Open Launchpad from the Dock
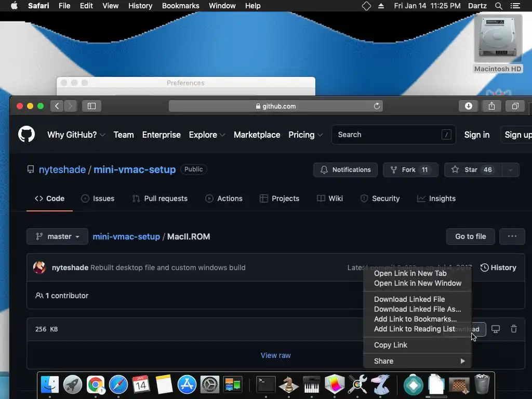Image resolution: width=532 pixels, height=399 pixels. pos(73,384)
